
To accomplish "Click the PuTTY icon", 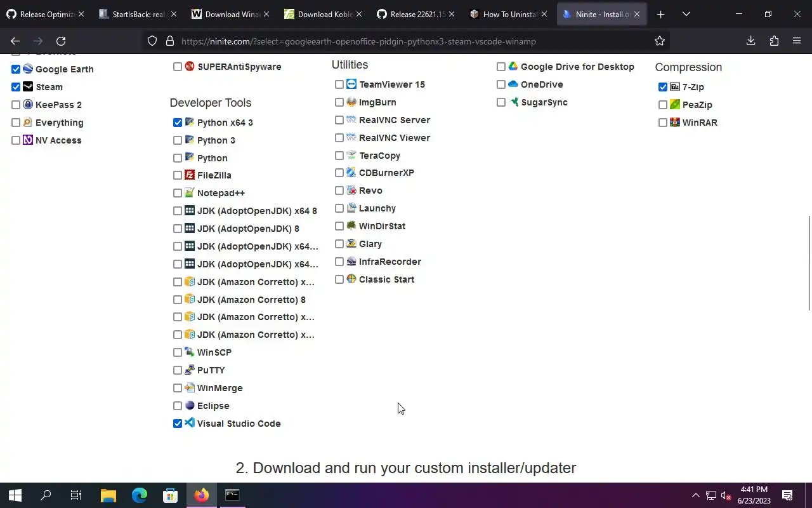I will (x=190, y=370).
